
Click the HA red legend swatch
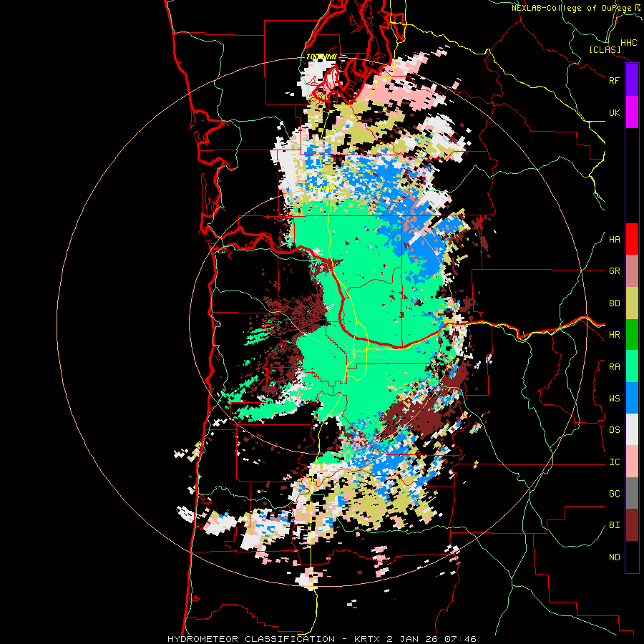click(632, 239)
